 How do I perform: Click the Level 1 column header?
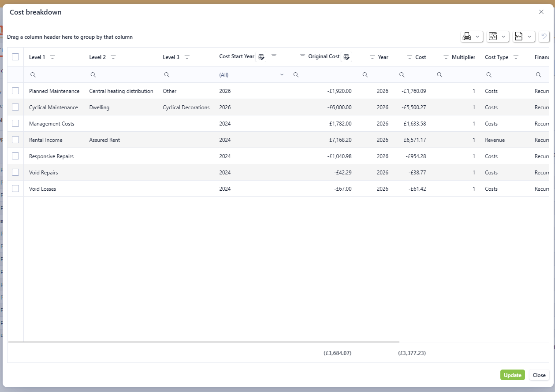click(37, 57)
